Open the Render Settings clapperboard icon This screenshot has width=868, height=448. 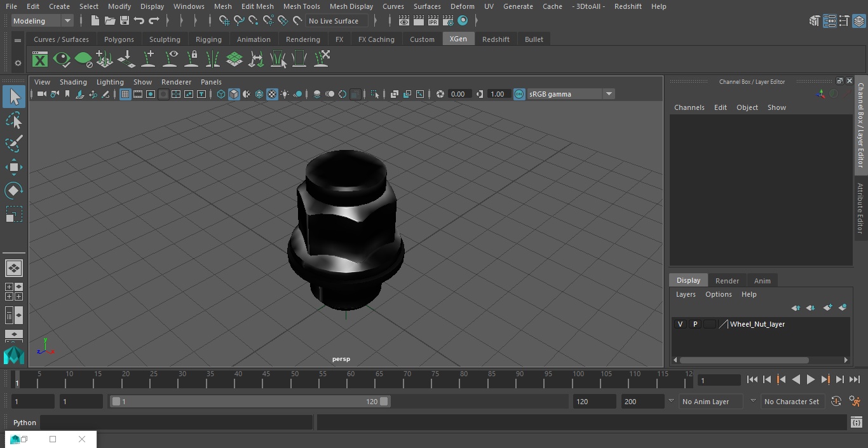(x=447, y=21)
